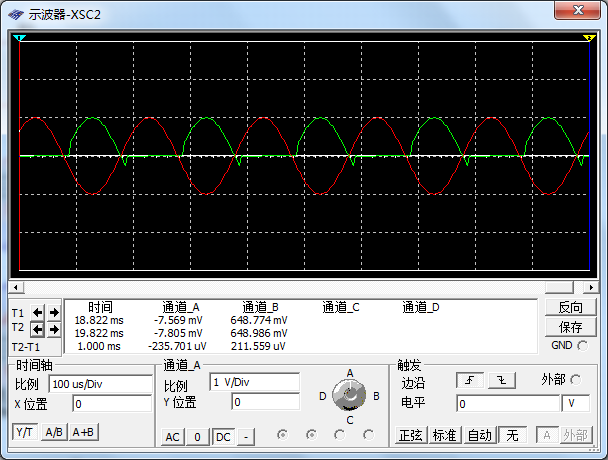Viewport: 608px width, 460px height.
Task: Click channel A difference -235.701 uV
Action: [177, 346]
